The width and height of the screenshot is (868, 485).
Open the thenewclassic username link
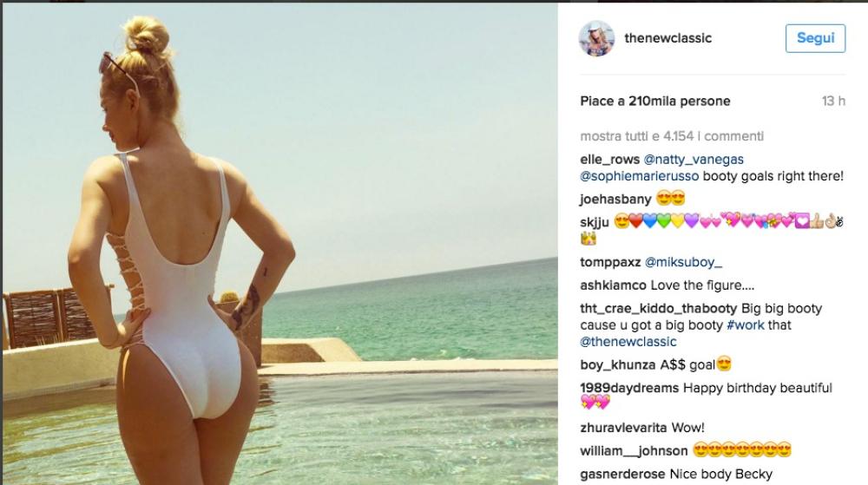tap(667, 38)
